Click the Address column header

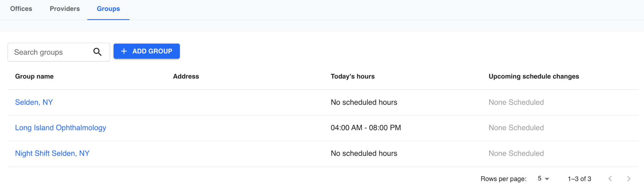[186, 77]
